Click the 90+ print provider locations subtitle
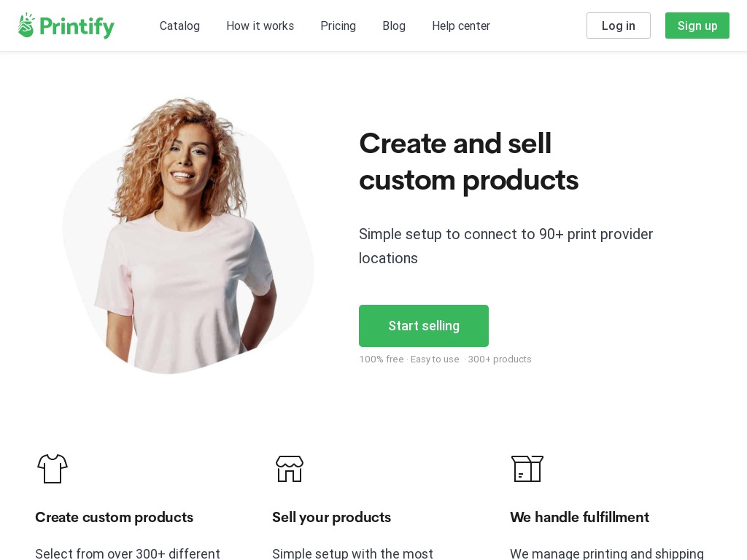Screen dimensions: 747x560 click(506, 246)
